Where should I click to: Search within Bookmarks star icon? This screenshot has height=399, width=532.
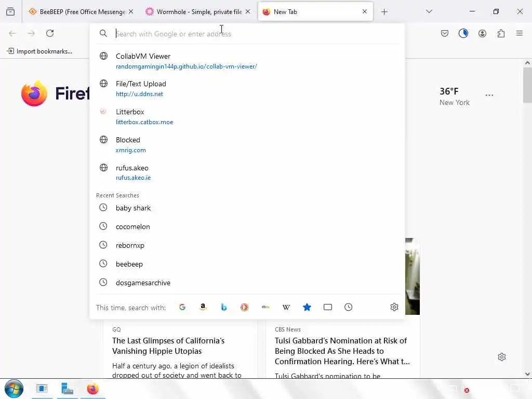tap(307, 307)
